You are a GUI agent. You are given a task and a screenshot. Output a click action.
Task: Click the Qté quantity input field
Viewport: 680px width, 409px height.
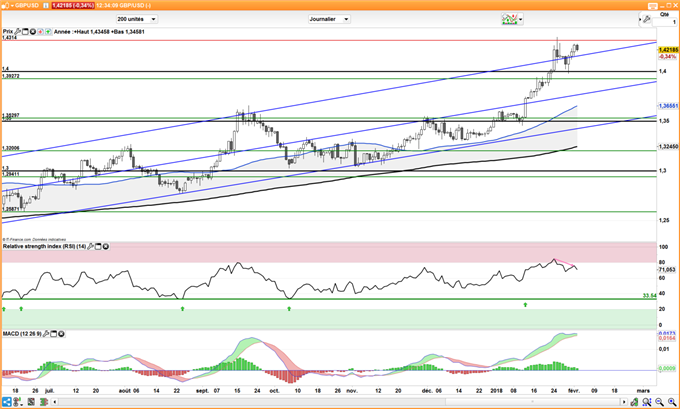coord(667,22)
